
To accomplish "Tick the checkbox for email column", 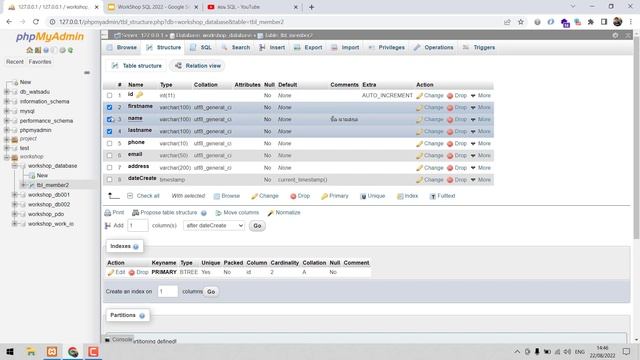I will 109,156.
